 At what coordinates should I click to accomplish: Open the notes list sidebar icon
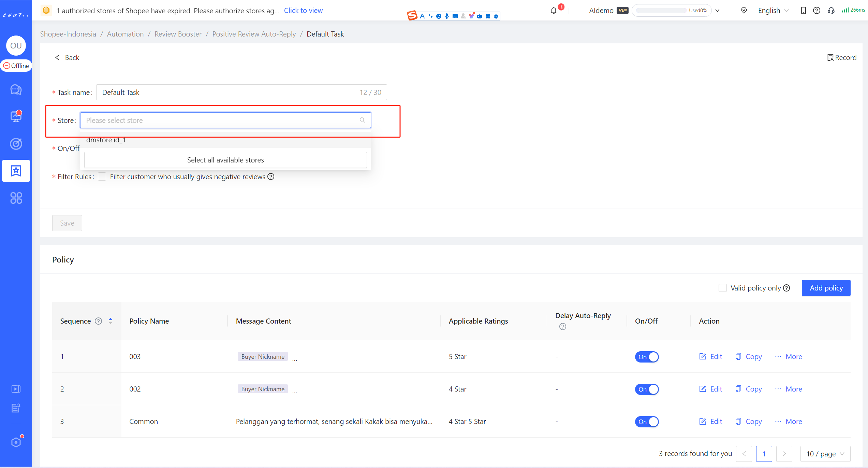tap(16, 408)
